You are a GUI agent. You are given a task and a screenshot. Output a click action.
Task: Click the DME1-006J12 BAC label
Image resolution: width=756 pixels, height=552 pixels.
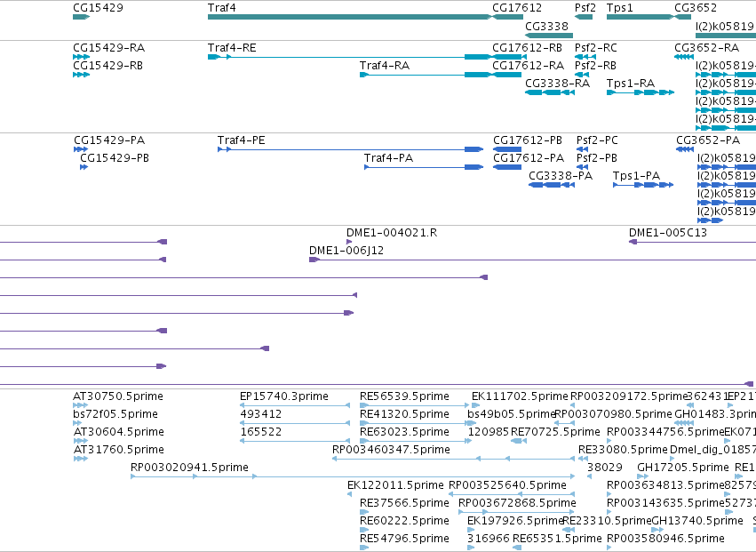point(346,251)
